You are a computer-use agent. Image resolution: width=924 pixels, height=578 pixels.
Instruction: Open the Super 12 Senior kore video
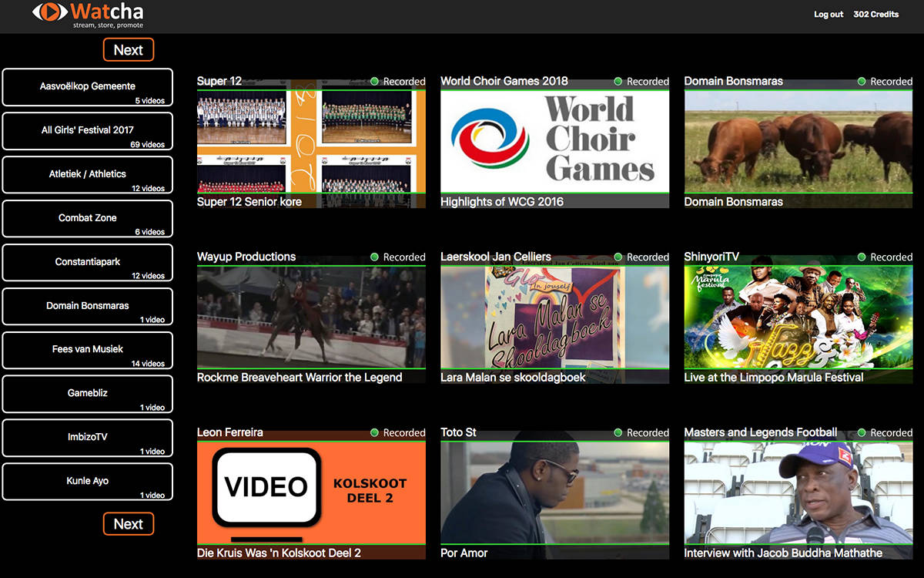[311, 141]
